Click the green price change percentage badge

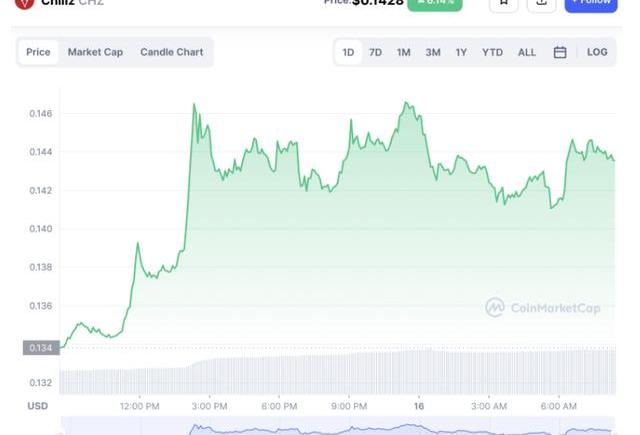[434, 3]
